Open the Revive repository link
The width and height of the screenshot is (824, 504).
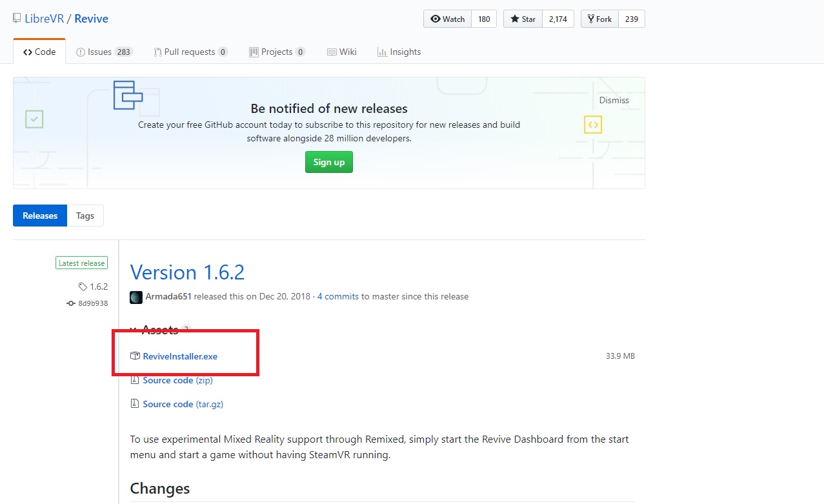coord(91,19)
